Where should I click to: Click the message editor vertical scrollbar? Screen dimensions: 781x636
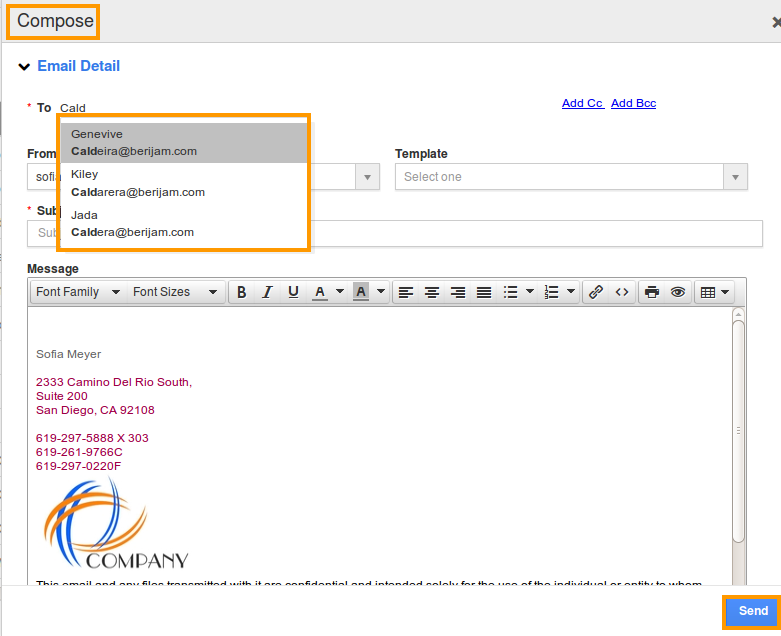[739, 430]
